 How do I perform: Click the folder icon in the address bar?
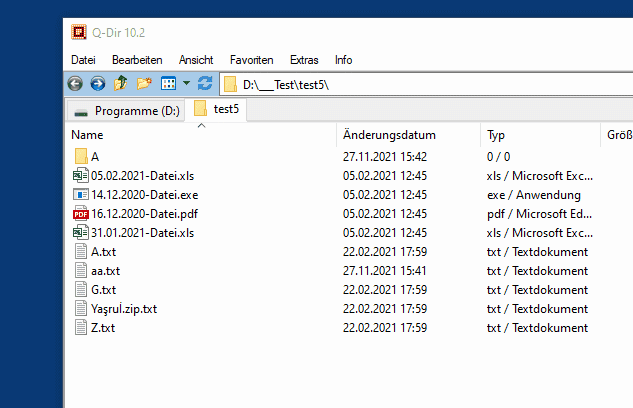point(231,84)
